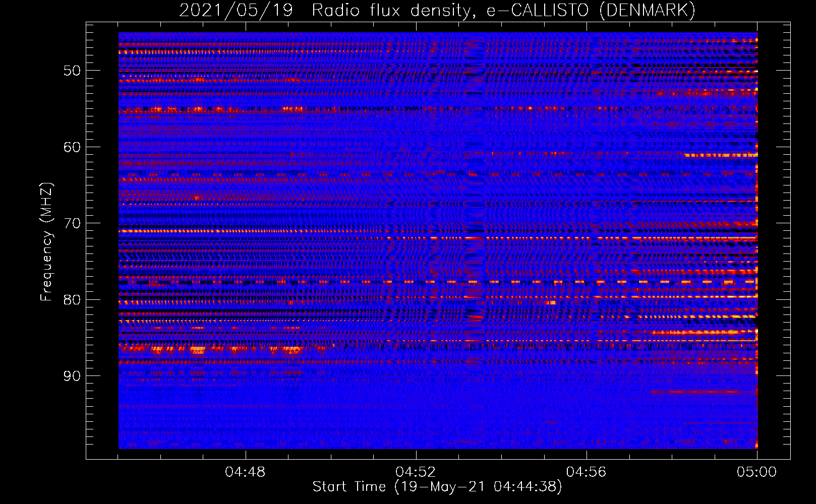Image resolution: width=816 pixels, height=504 pixels.
Task: Select the Frequency (MHZ) axis label
Action: point(46,242)
